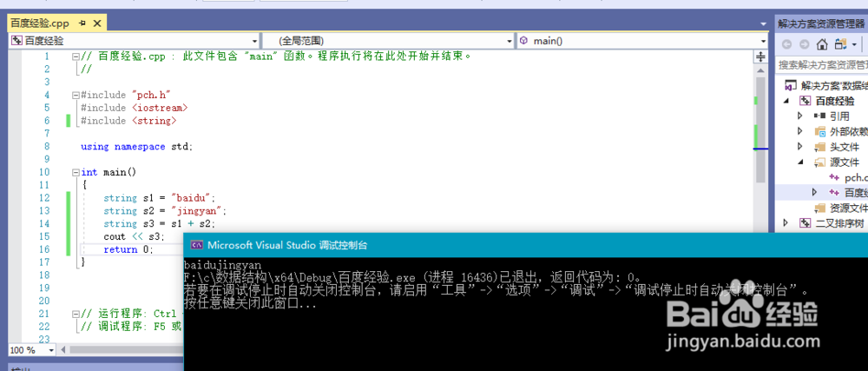Click the 二叉排序树 project icon
Viewport: 868px width, 371px height.
[x=806, y=223]
